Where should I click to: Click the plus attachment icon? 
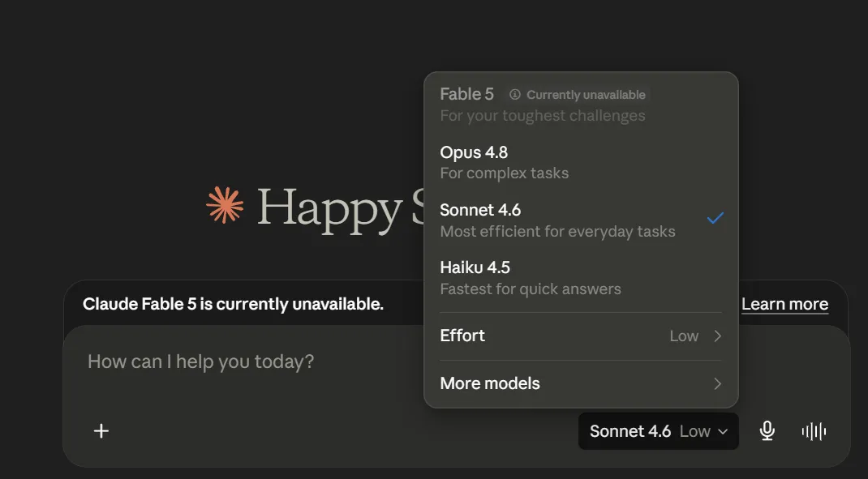[x=101, y=431]
